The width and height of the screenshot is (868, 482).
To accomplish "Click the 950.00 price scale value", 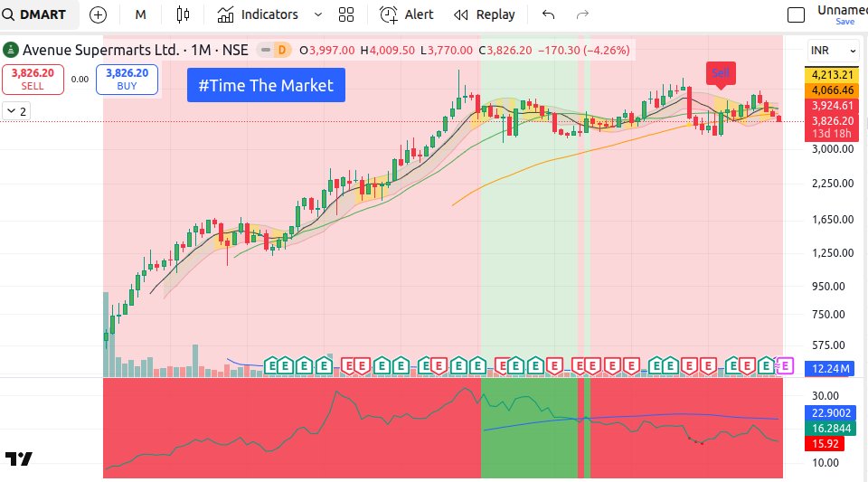I will click(x=828, y=287).
